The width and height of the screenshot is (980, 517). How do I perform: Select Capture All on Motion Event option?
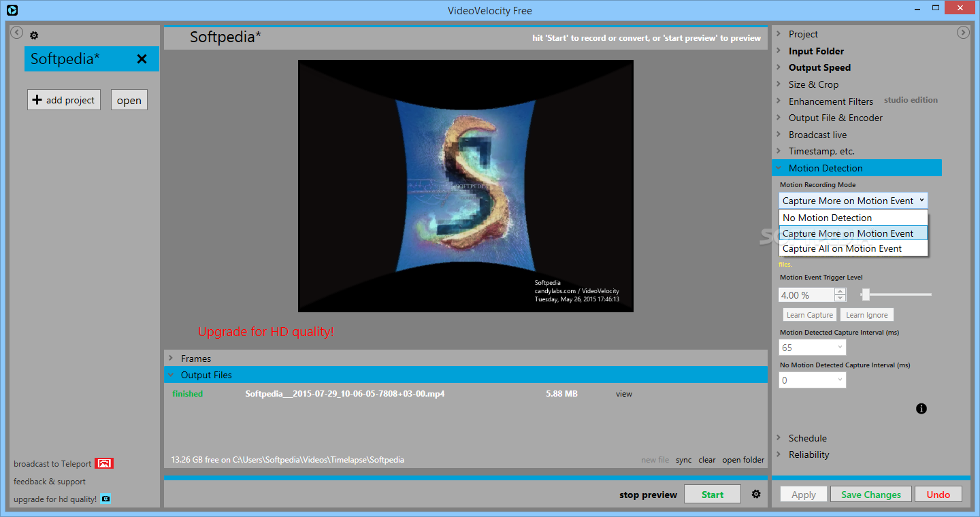[853, 248]
